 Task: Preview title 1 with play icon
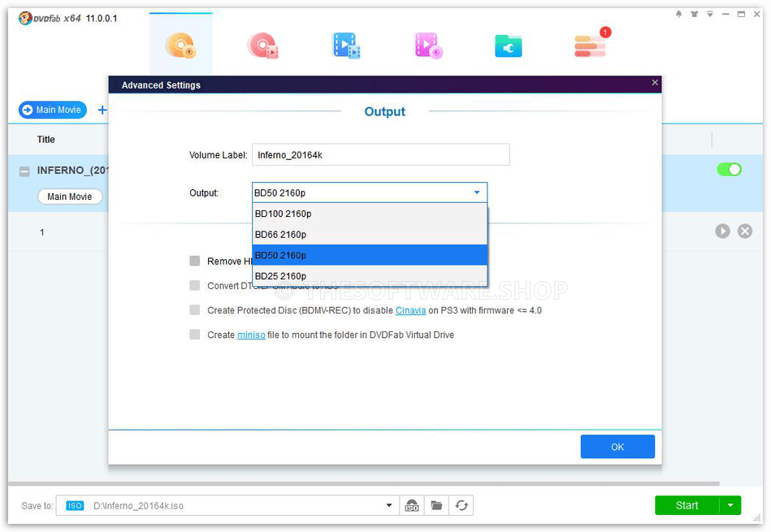tap(722, 231)
